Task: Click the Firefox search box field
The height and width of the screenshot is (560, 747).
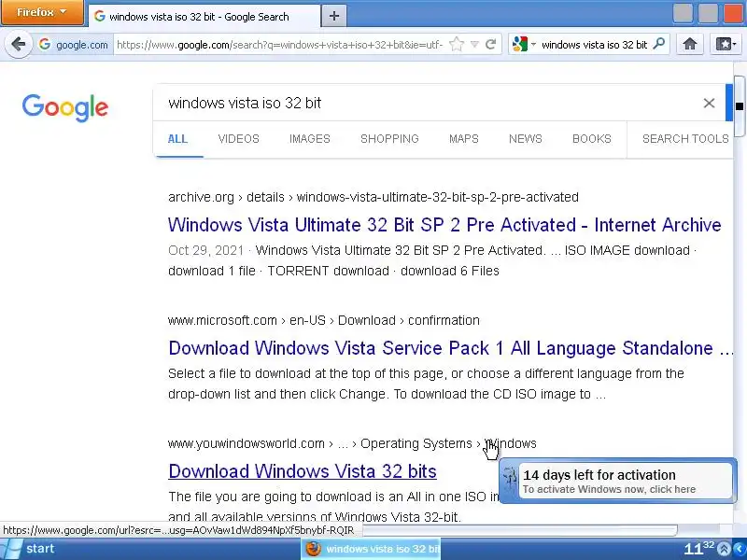Action: [x=595, y=45]
